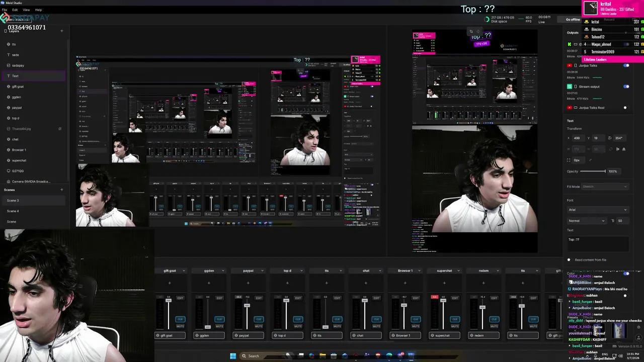Click the flip vertical icon in Transform
Image resolution: width=644 pixels, height=362 pixels.
click(x=624, y=149)
